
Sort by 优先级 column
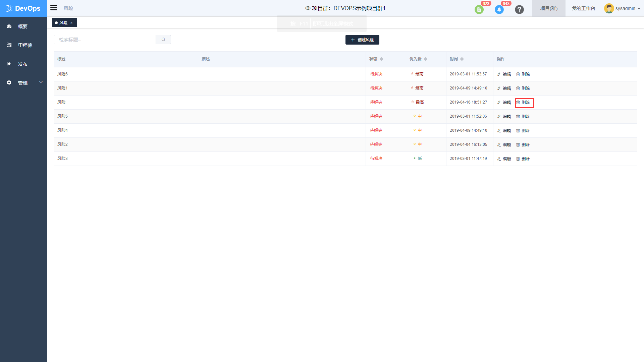pos(426,59)
